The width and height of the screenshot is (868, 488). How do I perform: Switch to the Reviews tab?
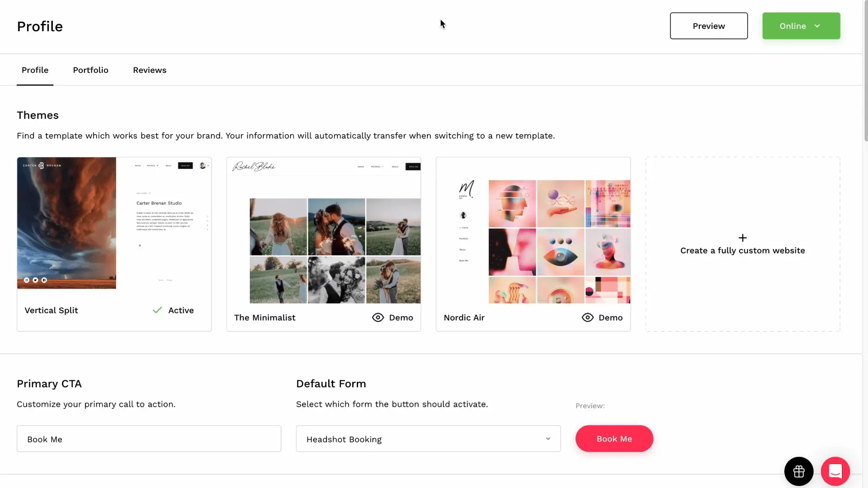[x=150, y=70]
